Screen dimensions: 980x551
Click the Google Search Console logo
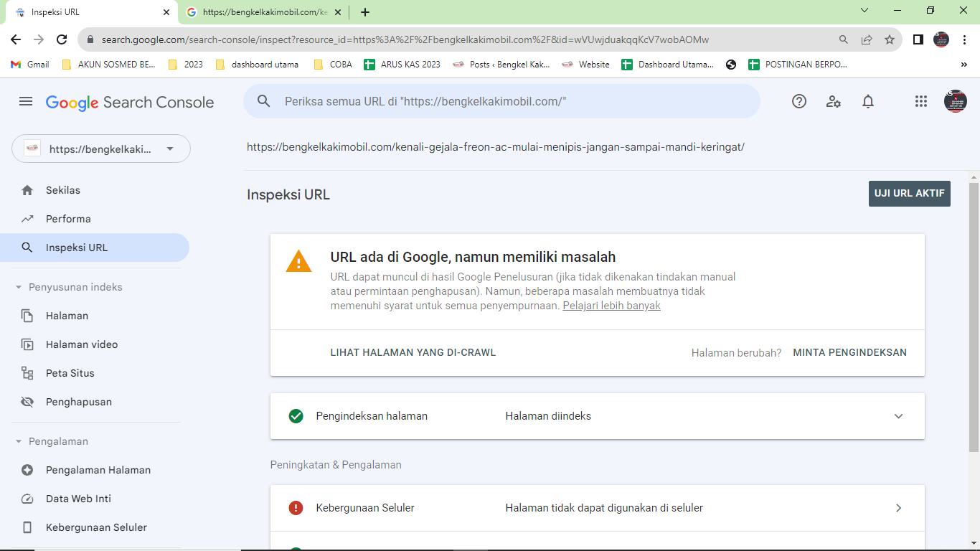(x=130, y=103)
